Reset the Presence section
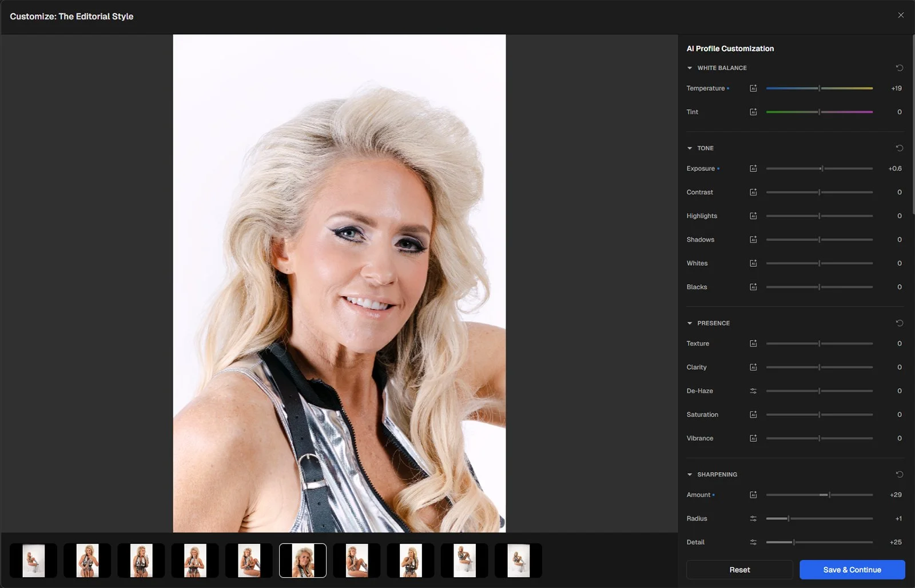 click(x=899, y=323)
